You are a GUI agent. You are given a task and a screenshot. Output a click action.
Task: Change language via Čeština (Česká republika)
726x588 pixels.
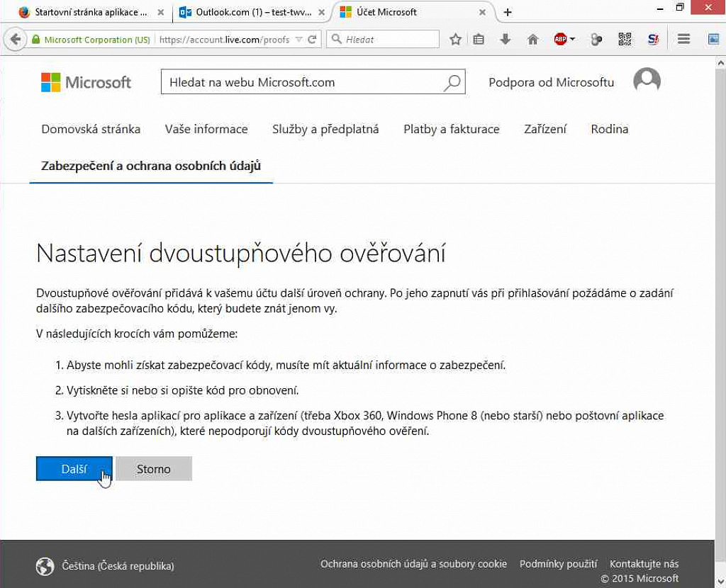[118, 566]
